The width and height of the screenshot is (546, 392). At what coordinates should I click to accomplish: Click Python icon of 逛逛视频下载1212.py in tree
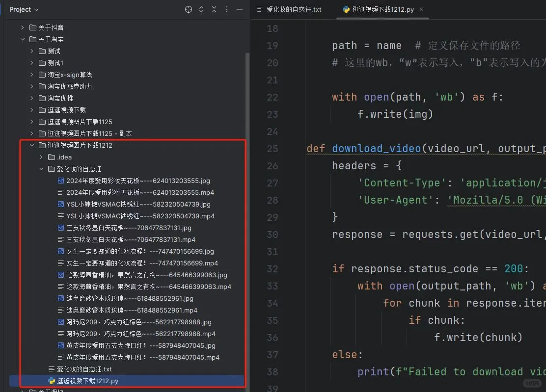(52, 381)
